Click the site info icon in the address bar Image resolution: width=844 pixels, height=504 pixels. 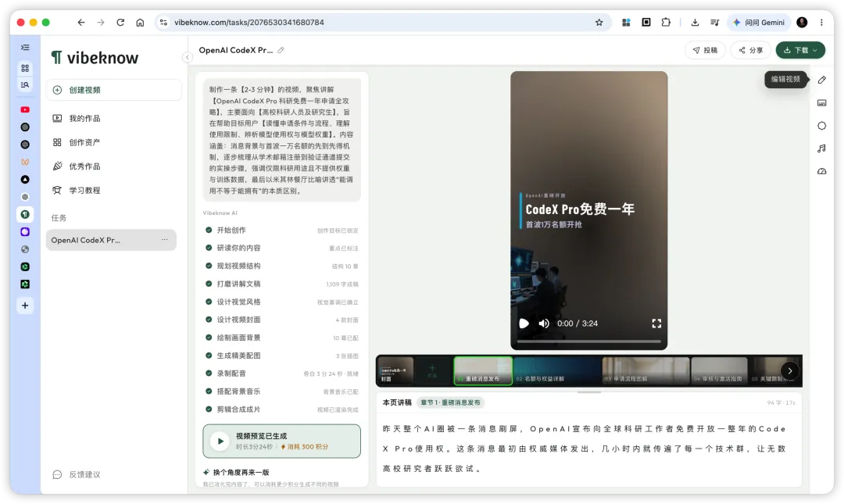click(163, 22)
